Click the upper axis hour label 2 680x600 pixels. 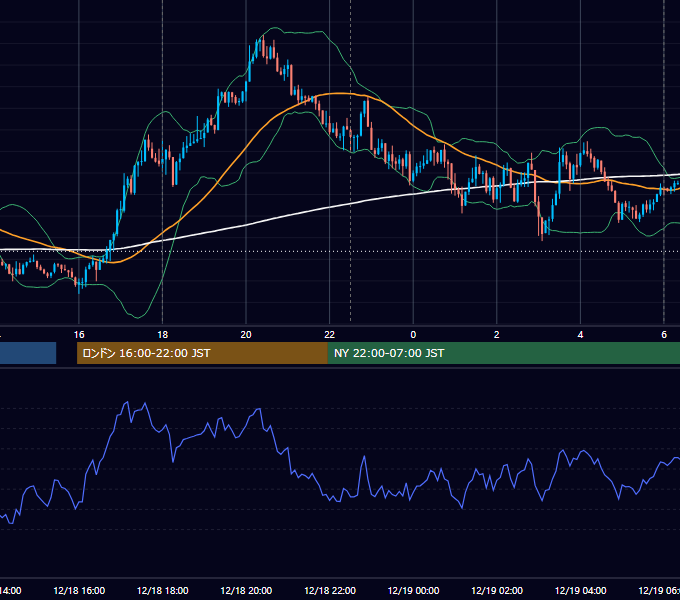(x=497, y=335)
